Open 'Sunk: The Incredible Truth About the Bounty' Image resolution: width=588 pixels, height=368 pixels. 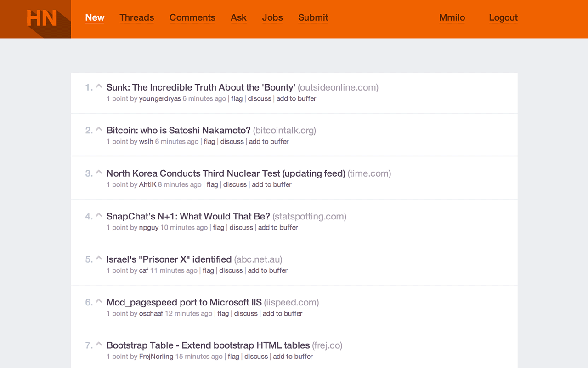pyautogui.click(x=201, y=87)
